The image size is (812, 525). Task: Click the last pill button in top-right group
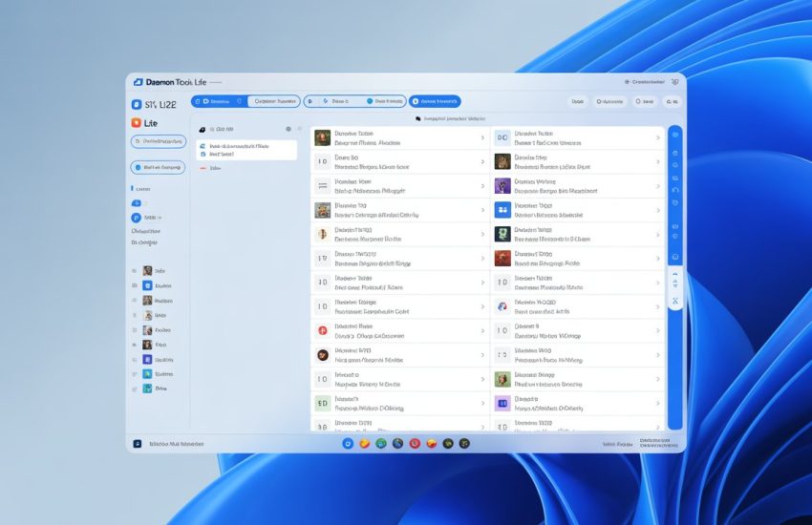(x=672, y=102)
